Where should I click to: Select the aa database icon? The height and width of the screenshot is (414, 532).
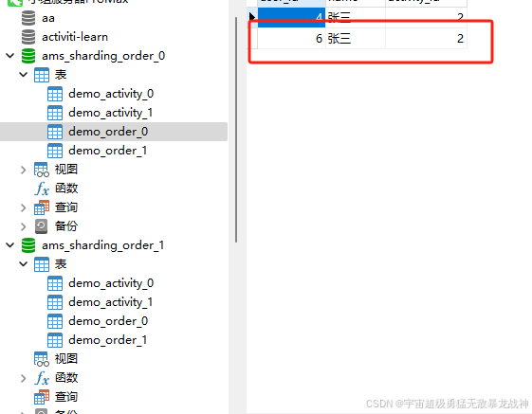click(x=28, y=18)
